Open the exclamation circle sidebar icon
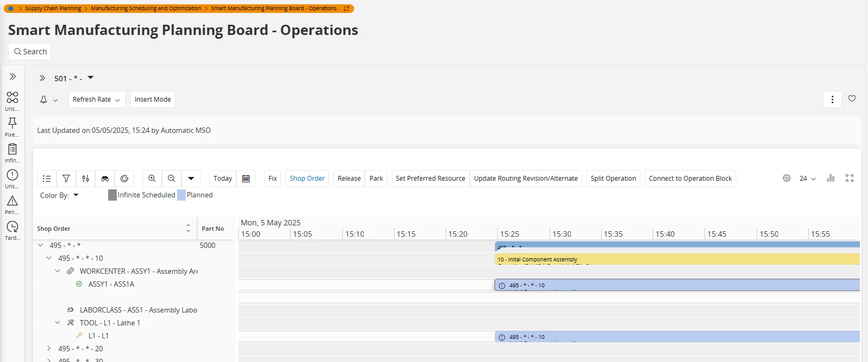 pyautogui.click(x=12, y=175)
